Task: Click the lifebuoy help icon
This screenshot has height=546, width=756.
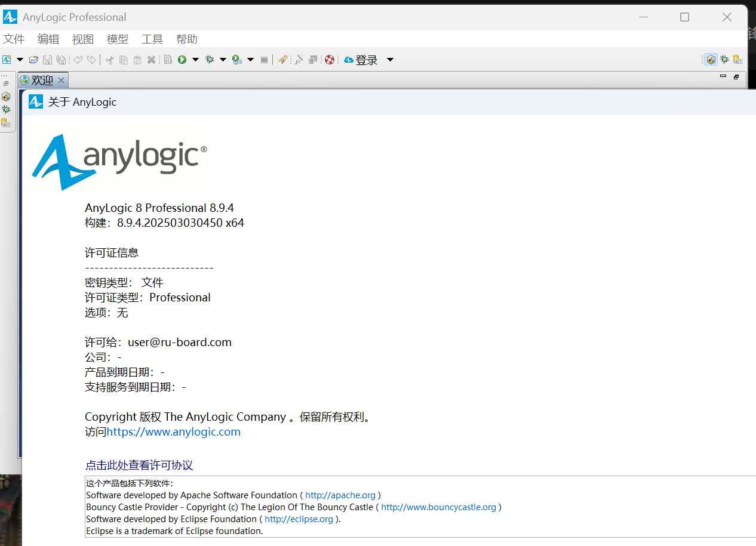Action: click(329, 60)
